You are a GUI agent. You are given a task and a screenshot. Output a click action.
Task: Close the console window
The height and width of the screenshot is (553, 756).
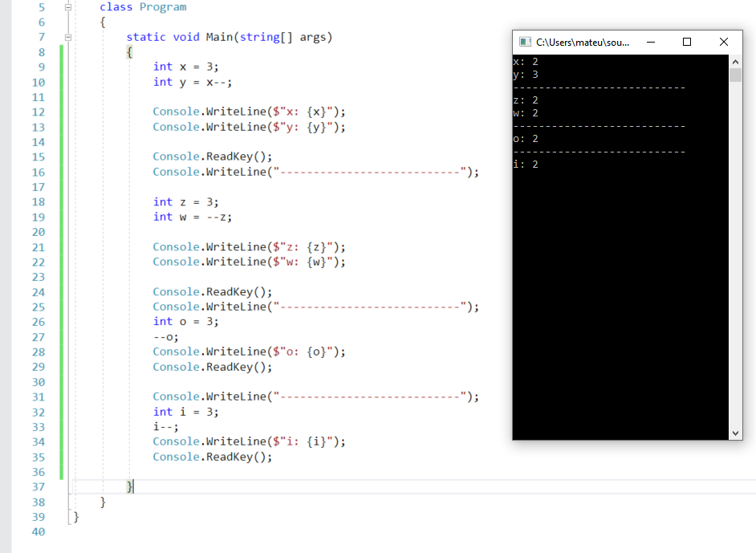(724, 42)
